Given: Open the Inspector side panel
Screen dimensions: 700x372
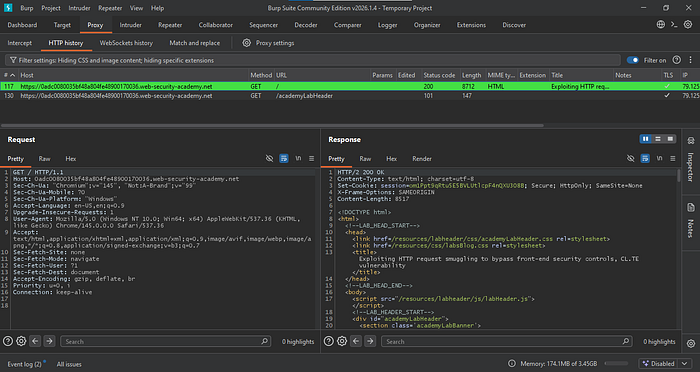Looking at the screenshot, I should point(691,161).
